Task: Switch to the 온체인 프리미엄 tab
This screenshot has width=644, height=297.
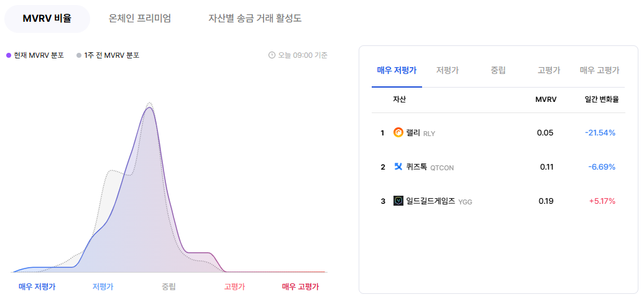Action: pyautogui.click(x=140, y=19)
